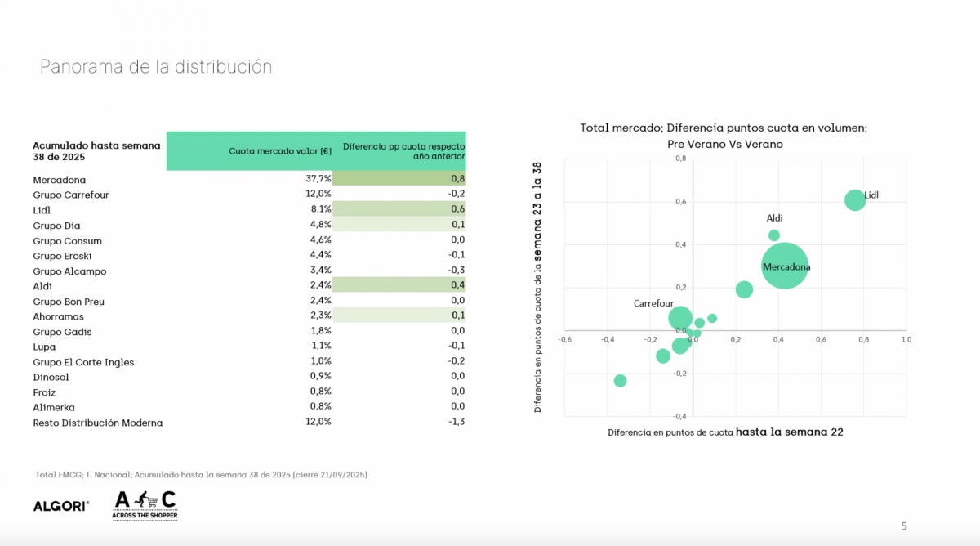Click the 'Panorama de la distribución' slide title
This screenshot has width=980, height=546.
point(156,67)
